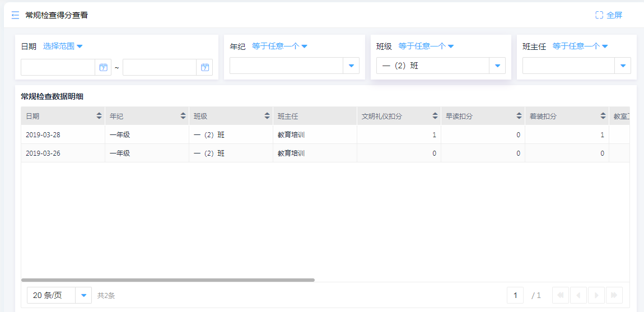
Task: Expand the 年纪 value dropdown
Action: click(x=351, y=66)
